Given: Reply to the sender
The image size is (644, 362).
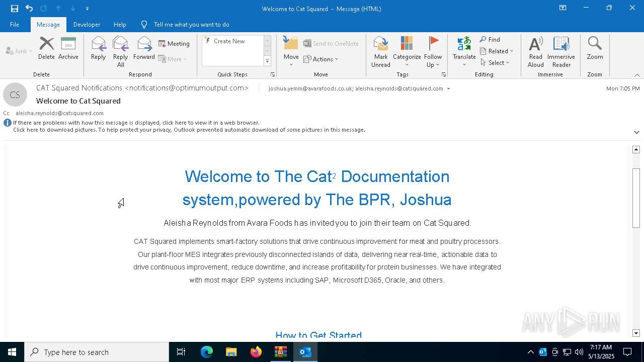Looking at the screenshot, I should [x=98, y=49].
